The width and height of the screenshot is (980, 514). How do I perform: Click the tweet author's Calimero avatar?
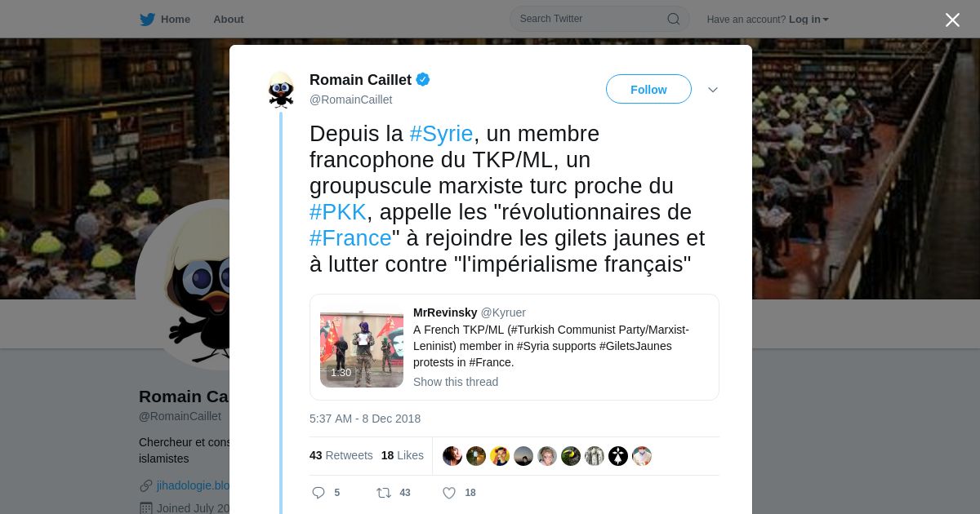coord(281,90)
